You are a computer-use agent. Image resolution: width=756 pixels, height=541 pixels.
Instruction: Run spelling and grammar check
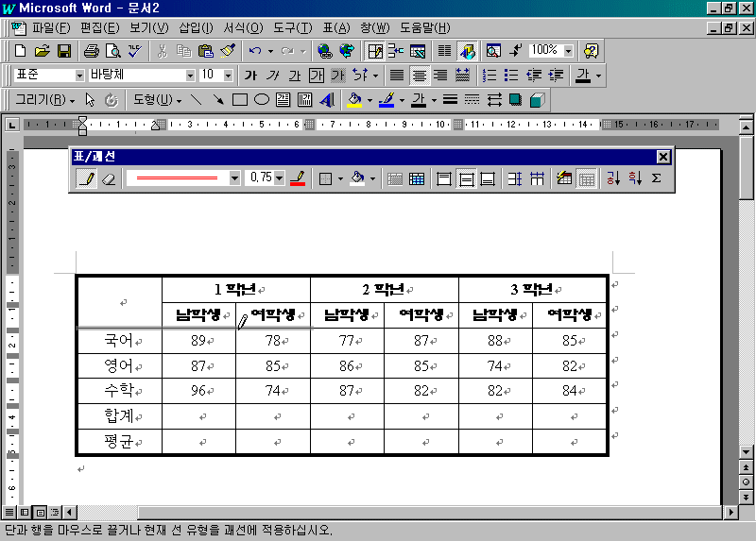pyautogui.click(x=135, y=51)
